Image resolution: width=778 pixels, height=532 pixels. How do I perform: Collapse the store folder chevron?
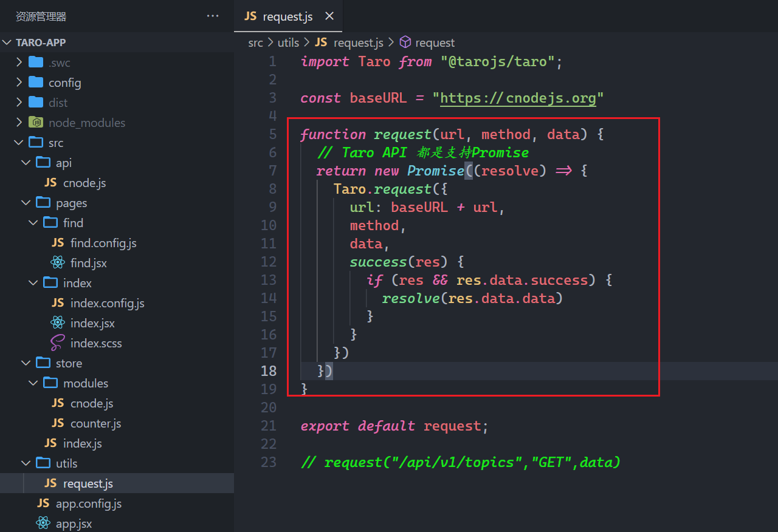pos(26,363)
